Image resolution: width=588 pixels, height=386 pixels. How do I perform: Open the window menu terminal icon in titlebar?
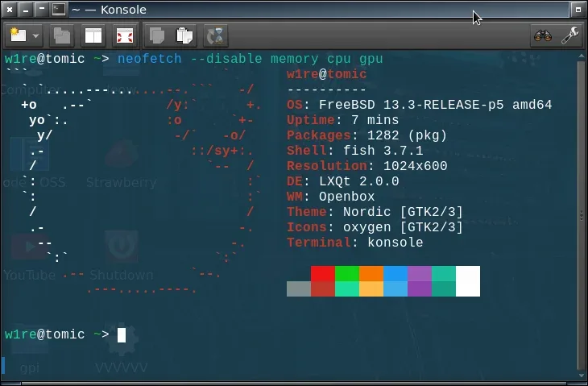[x=59, y=10]
